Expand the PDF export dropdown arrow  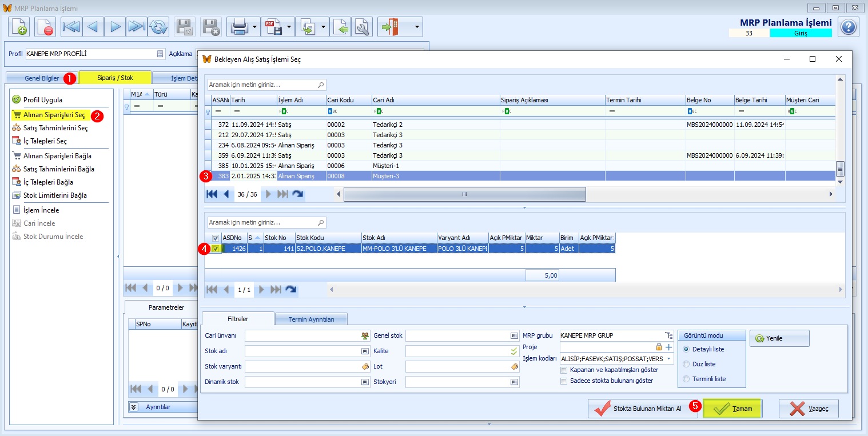pyautogui.click(x=289, y=27)
